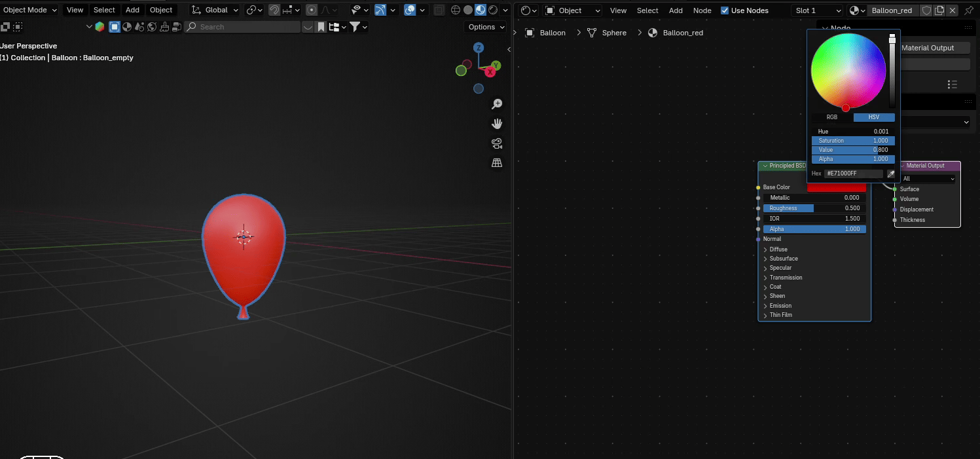Open the Slot 1 dropdown

tap(817, 10)
